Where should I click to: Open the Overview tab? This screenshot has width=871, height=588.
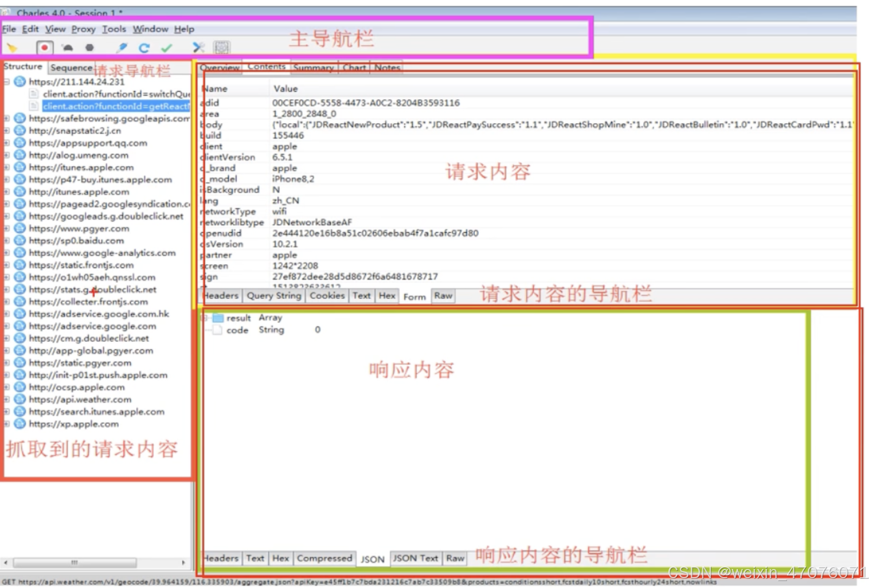[219, 67]
